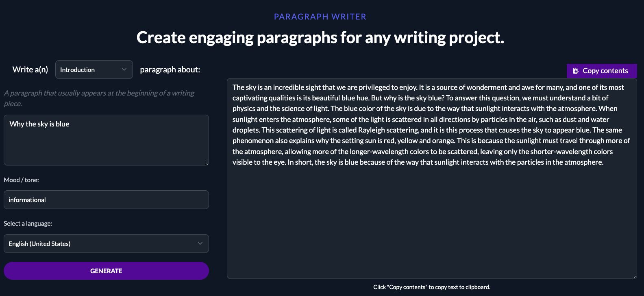Image resolution: width=644 pixels, height=296 pixels.
Task: Click the 'paragraph about:' label text
Action: (170, 70)
